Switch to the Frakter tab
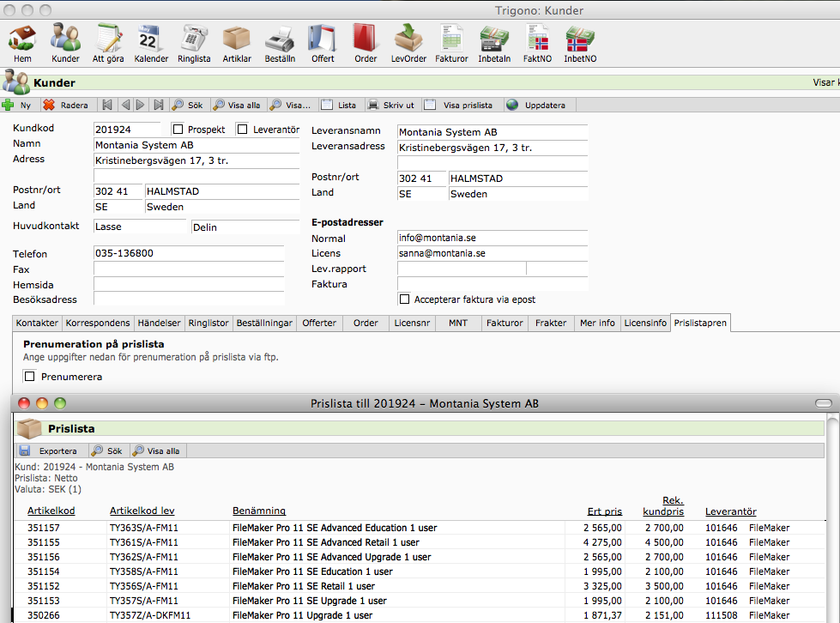 (x=551, y=323)
